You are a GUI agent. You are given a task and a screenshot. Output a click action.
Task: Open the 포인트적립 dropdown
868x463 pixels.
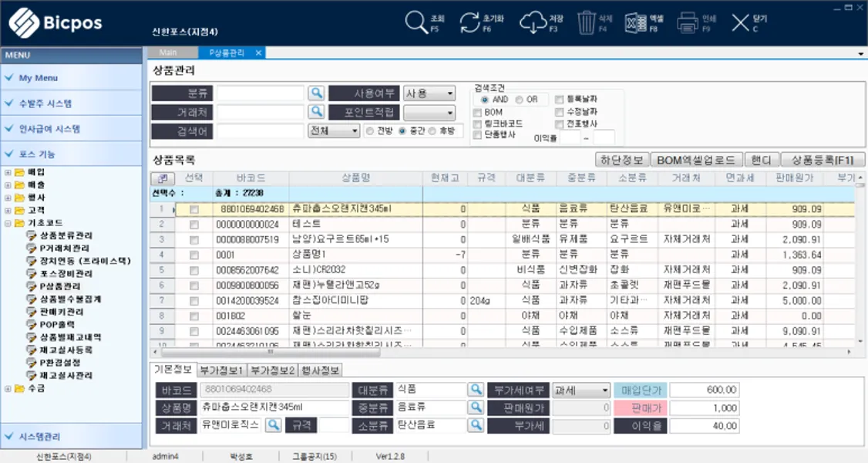tap(429, 113)
